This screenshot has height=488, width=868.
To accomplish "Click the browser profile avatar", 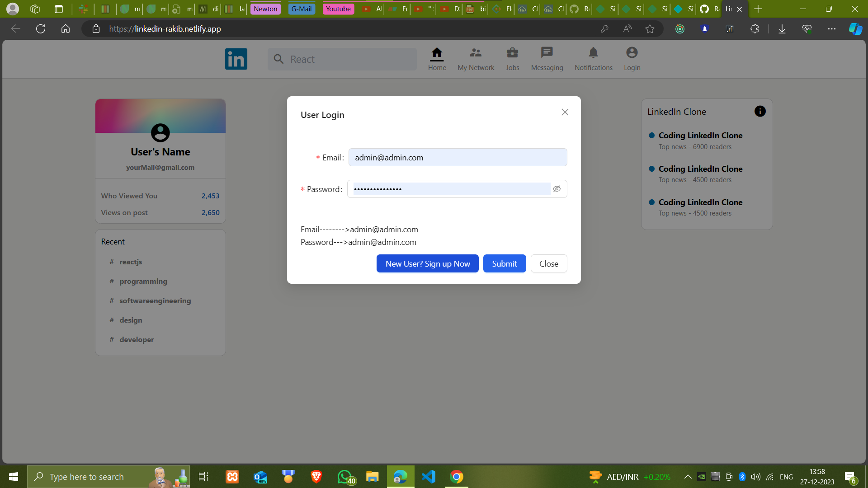I will pyautogui.click(x=13, y=9).
